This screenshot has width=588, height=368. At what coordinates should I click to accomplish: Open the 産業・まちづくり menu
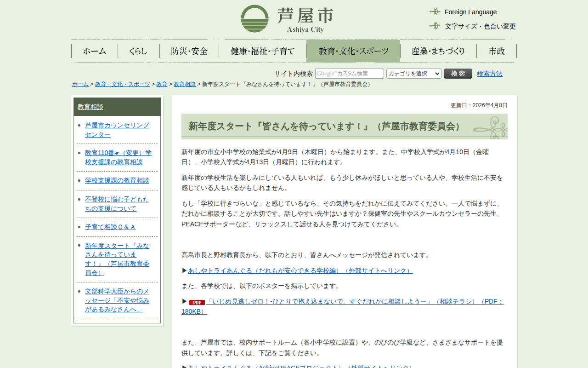[438, 51]
